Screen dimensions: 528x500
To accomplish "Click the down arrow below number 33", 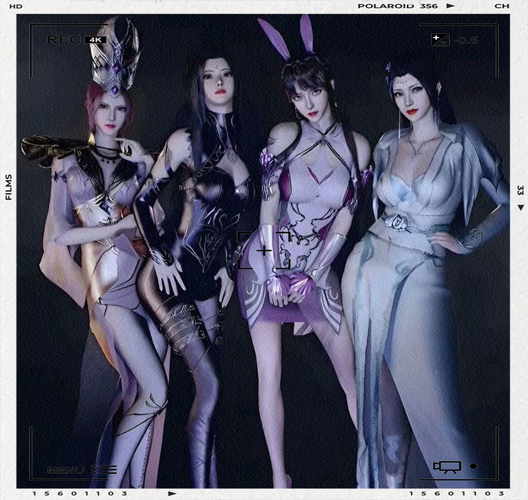I will click(x=521, y=207).
